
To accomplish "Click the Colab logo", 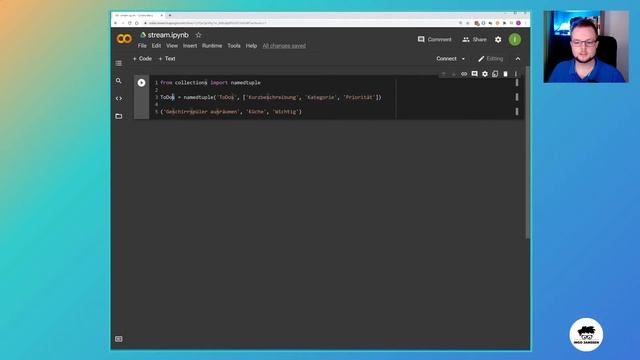I will [x=124, y=39].
